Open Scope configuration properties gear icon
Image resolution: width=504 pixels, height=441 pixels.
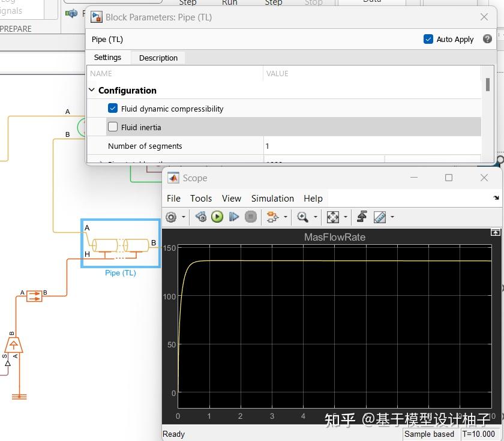pyautogui.click(x=171, y=217)
